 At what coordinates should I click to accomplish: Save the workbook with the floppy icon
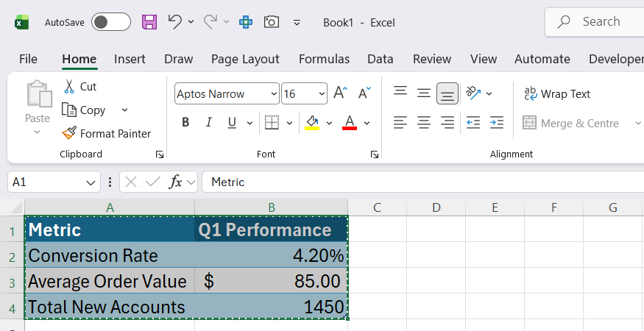tap(149, 22)
